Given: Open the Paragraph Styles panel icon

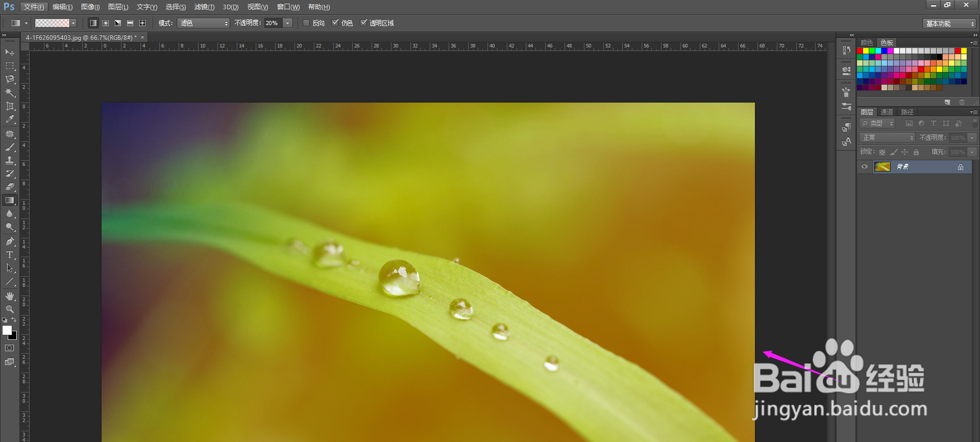Looking at the screenshot, I should pyautogui.click(x=846, y=127).
